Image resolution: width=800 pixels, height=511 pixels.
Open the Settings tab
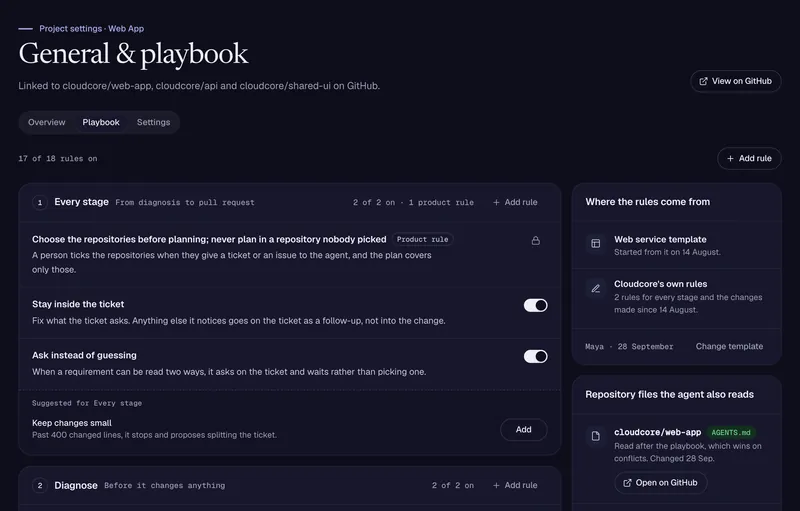(x=154, y=122)
